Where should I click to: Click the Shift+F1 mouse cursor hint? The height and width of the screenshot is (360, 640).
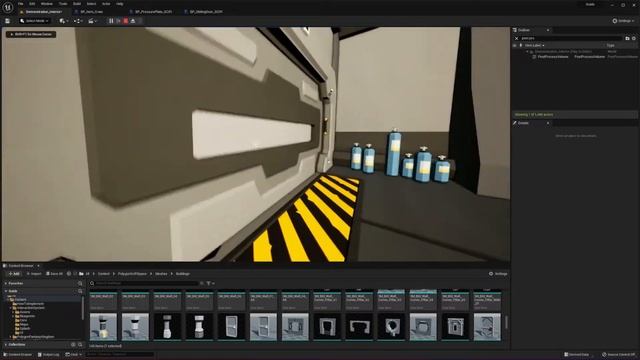31,34
